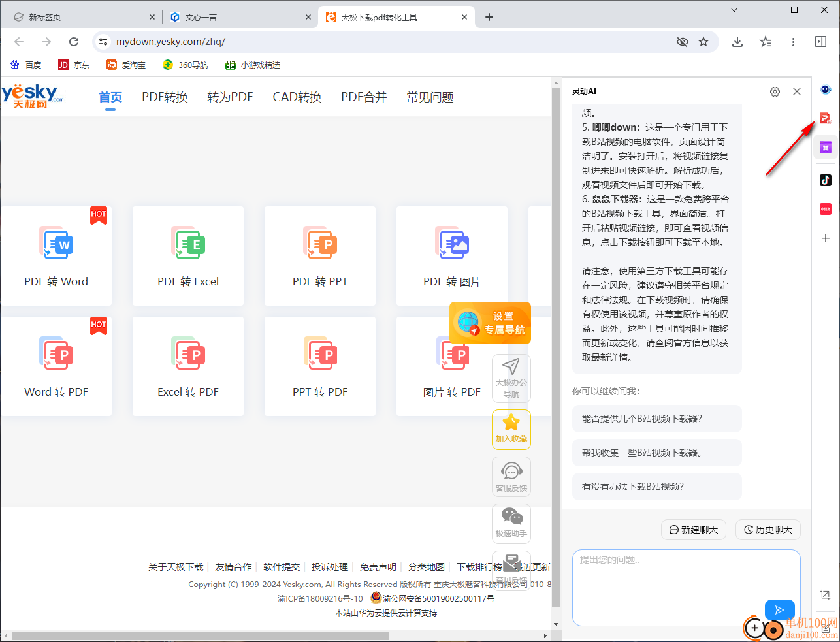This screenshot has height=642, width=840.
Task: Select the PDF转换 navigation item
Action: [165, 97]
